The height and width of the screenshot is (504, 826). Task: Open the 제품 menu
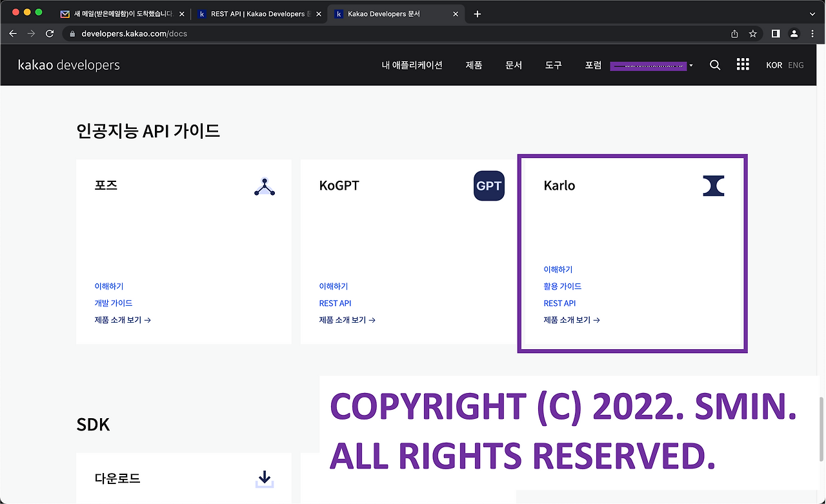(x=474, y=65)
